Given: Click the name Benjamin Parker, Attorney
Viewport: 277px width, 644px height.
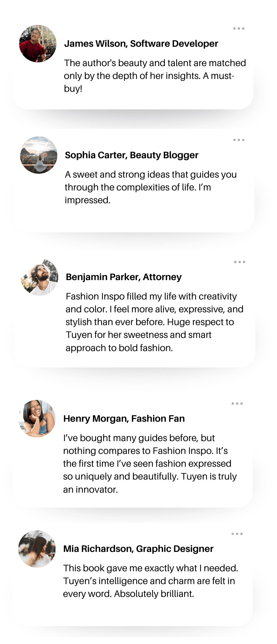Looking at the screenshot, I should click(x=124, y=277).
